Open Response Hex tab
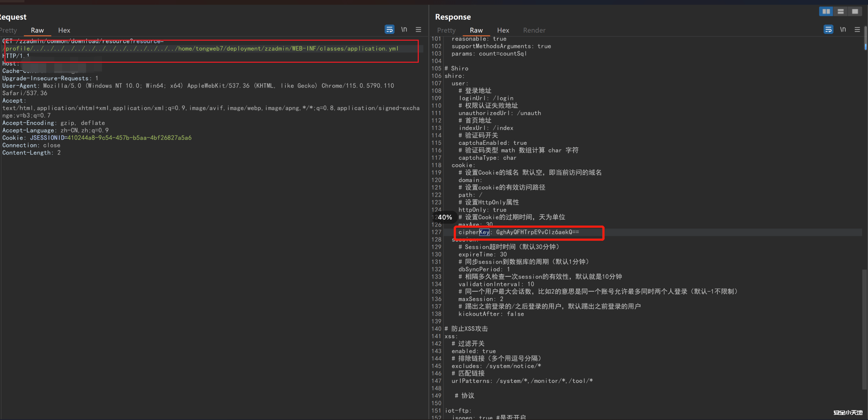 pyautogui.click(x=503, y=30)
